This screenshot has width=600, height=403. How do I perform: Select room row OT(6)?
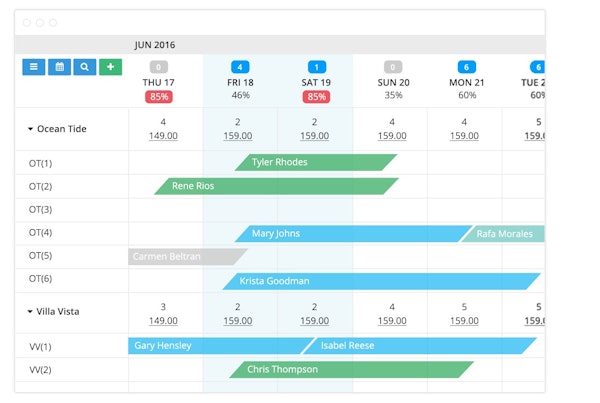coord(40,279)
